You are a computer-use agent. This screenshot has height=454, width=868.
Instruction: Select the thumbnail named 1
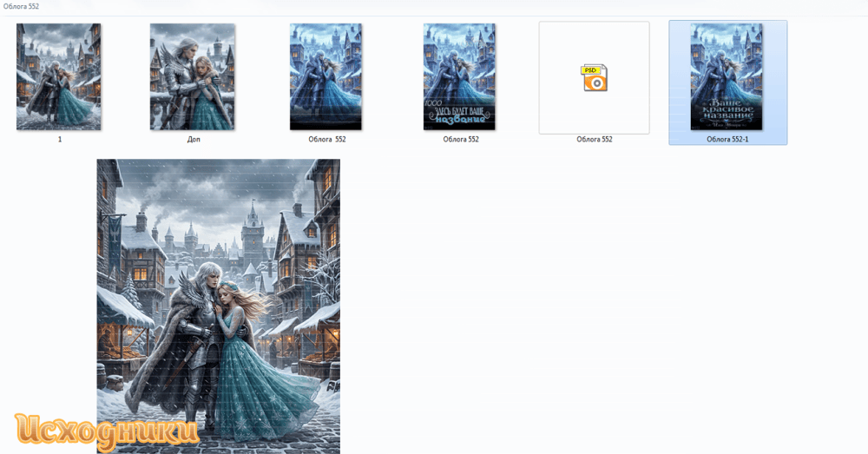[x=59, y=76]
